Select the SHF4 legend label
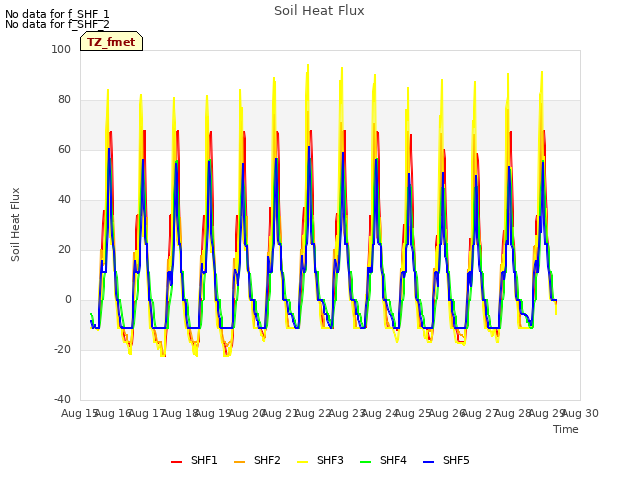 tap(393, 460)
